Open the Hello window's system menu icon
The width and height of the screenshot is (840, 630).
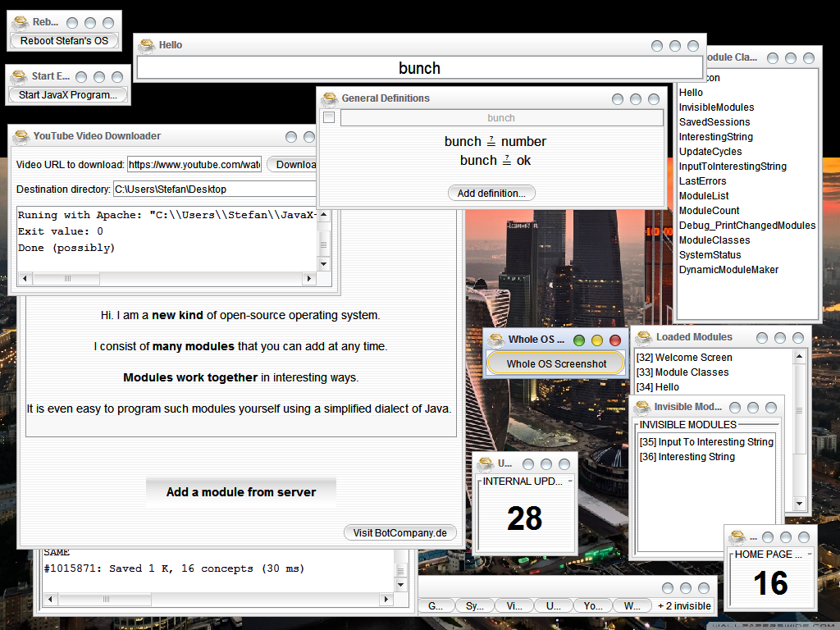pos(146,46)
